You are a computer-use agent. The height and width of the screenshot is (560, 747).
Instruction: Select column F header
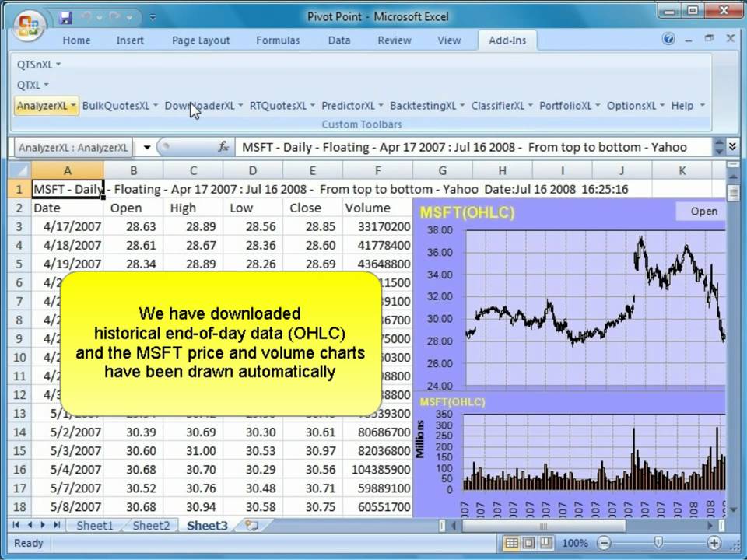(x=377, y=170)
